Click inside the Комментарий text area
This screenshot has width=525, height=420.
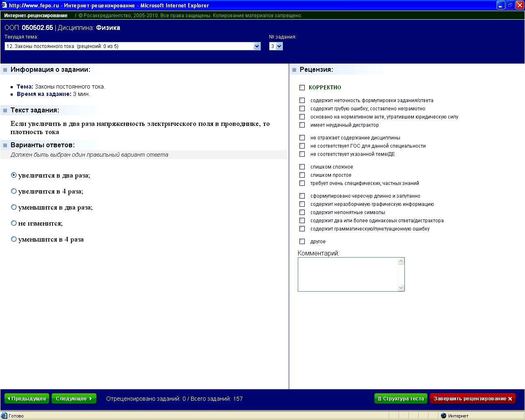point(348,274)
